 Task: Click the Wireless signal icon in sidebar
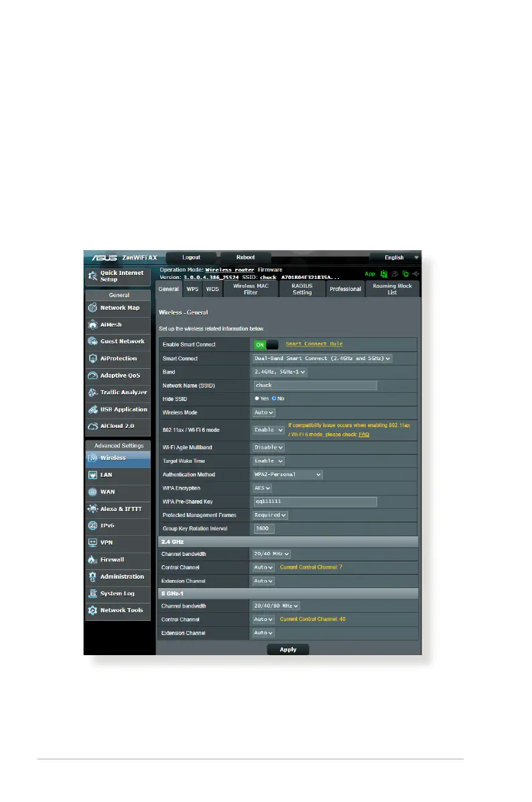pos(92,458)
